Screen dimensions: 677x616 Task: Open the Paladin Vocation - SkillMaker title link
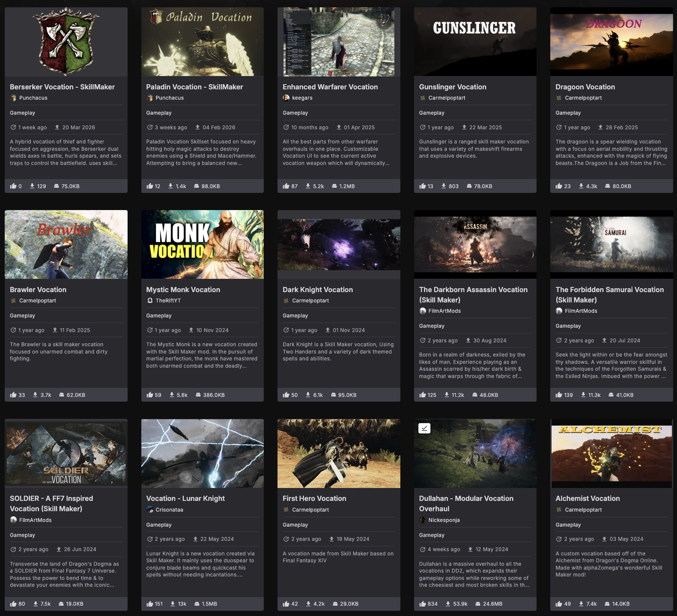coord(195,87)
